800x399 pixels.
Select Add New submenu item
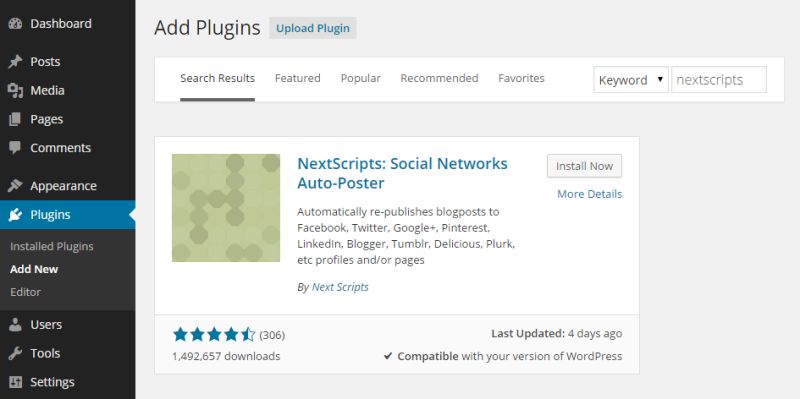(34, 269)
